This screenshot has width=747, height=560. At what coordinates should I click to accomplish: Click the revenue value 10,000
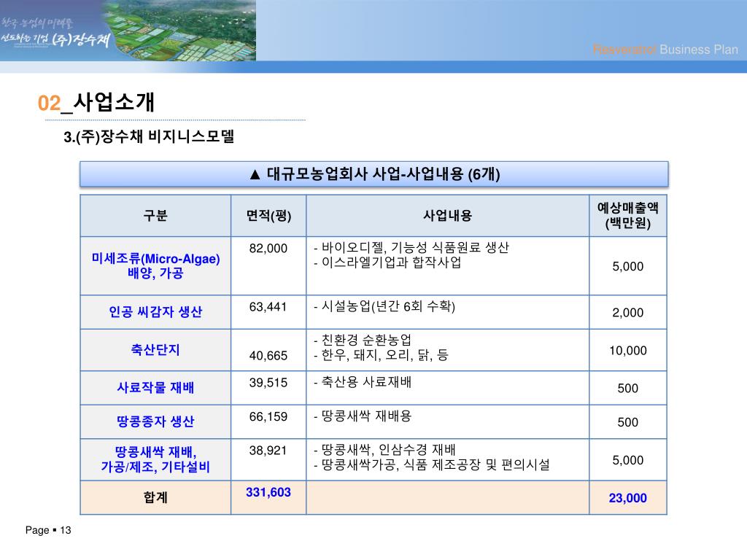click(x=627, y=351)
